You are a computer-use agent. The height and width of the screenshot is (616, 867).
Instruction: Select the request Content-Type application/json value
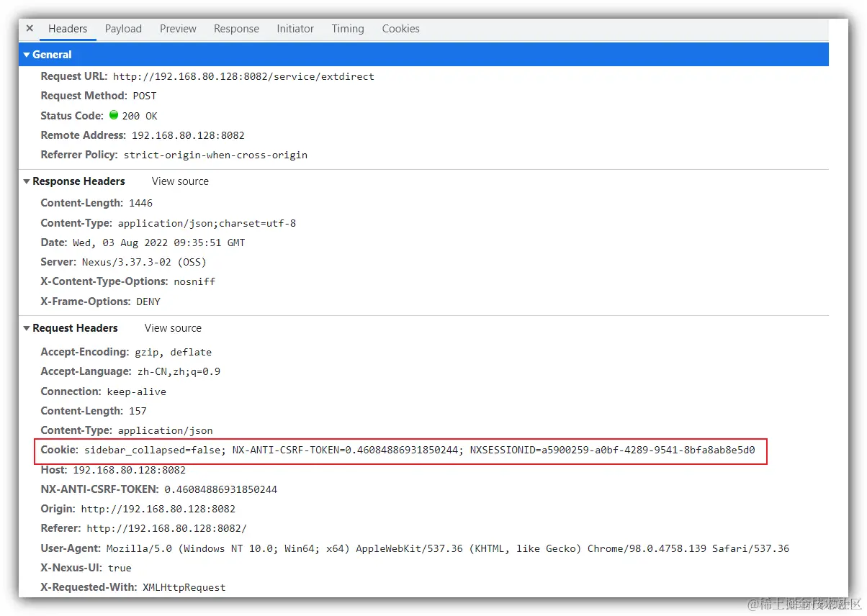click(x=166, y=430)
